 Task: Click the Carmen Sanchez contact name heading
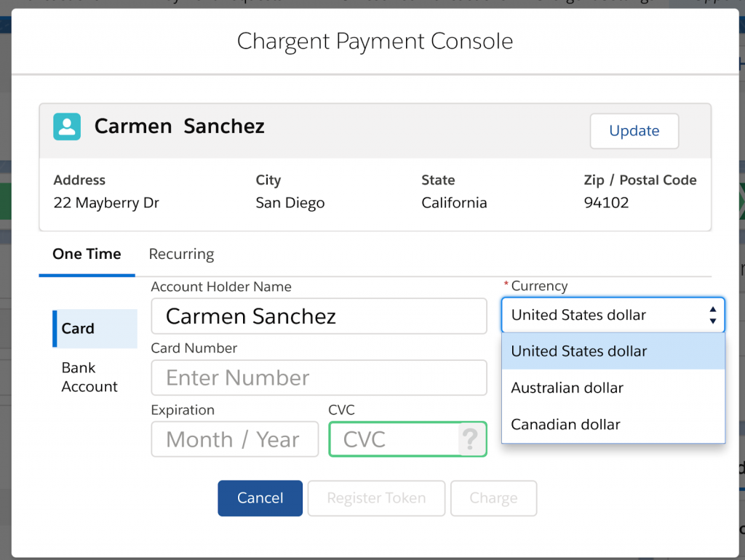point(179,127)
